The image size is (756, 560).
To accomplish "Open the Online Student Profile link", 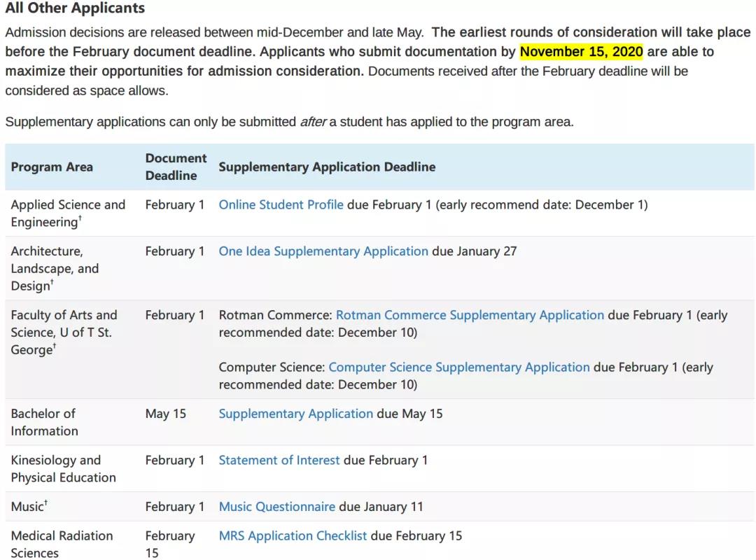I will [x=281, y=205].
